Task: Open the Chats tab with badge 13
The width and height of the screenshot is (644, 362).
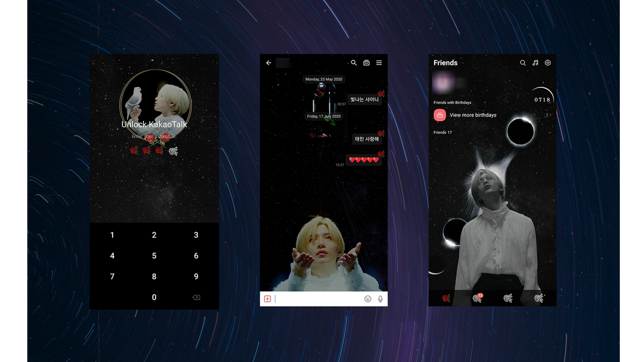Action: [477, 298]
